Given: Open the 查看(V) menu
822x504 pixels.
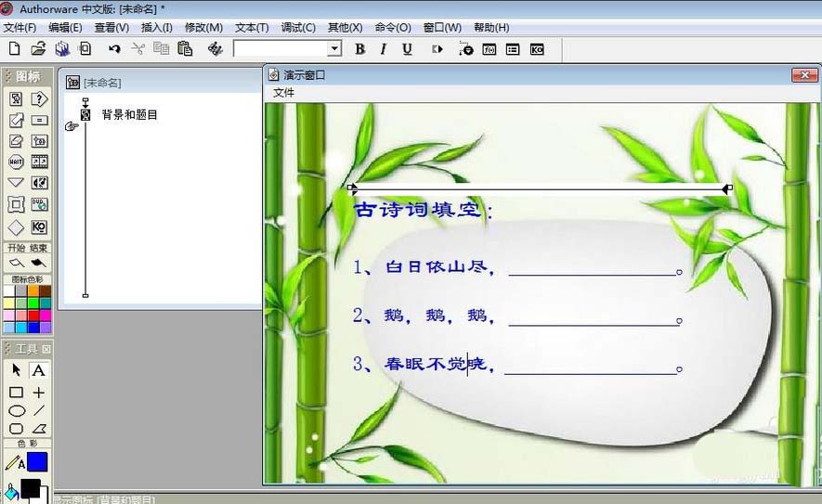Looking at the screenshot, I should click(111, 27).
